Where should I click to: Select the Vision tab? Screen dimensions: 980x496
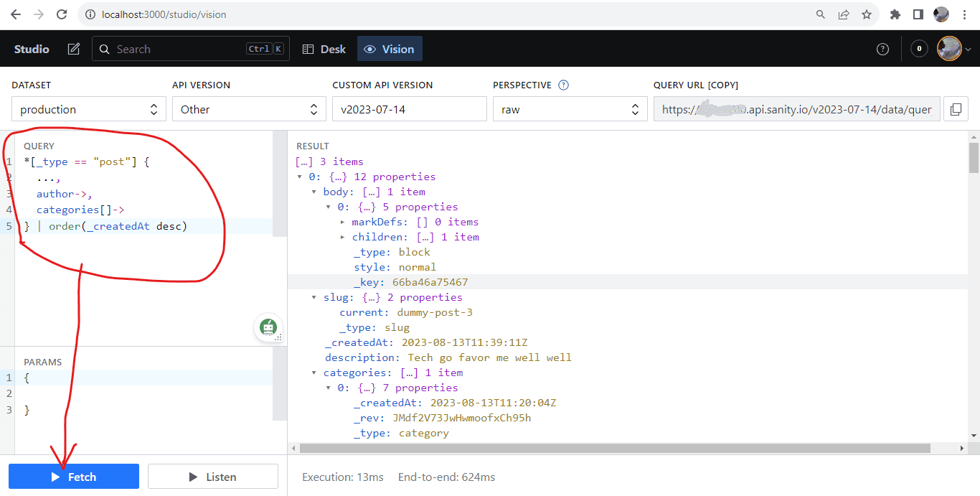coord(389,49)
